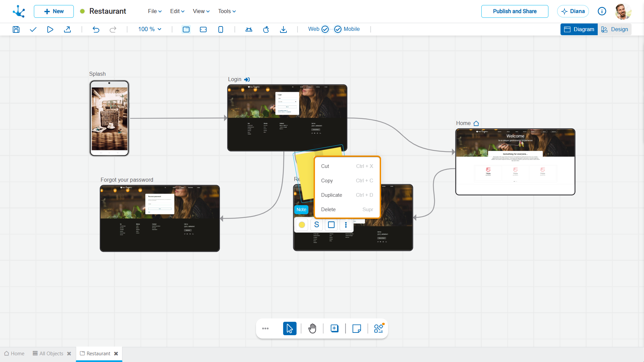Open the bottom toolbar ellipsis options
644x362 pixels.
265,328
